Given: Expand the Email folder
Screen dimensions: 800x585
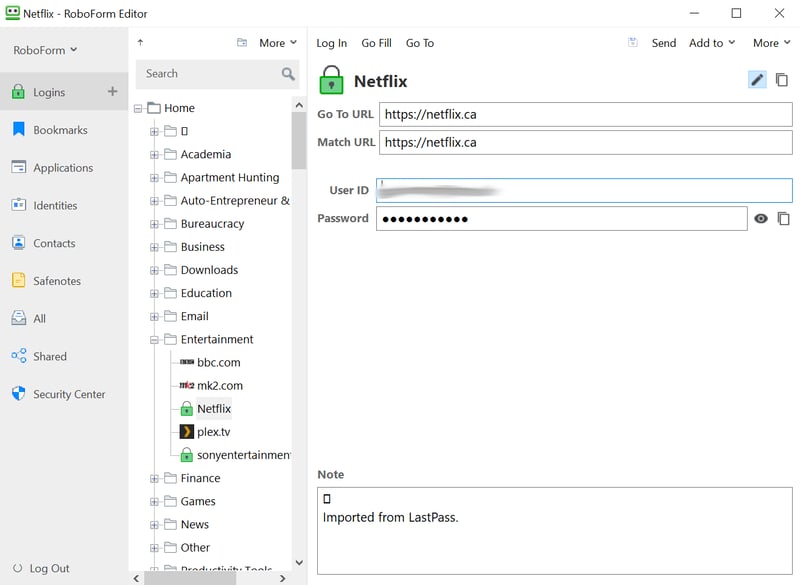Looking at the screenshot, I should 154,317.
